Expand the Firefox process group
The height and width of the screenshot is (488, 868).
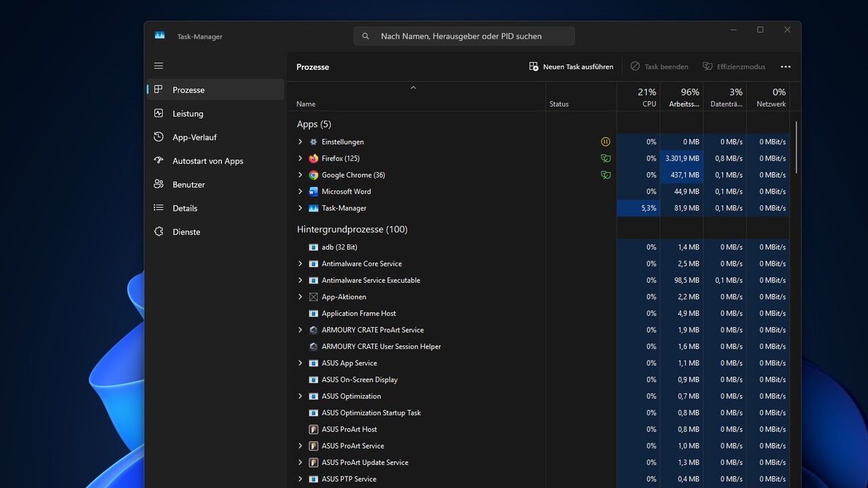pos(300,158)
